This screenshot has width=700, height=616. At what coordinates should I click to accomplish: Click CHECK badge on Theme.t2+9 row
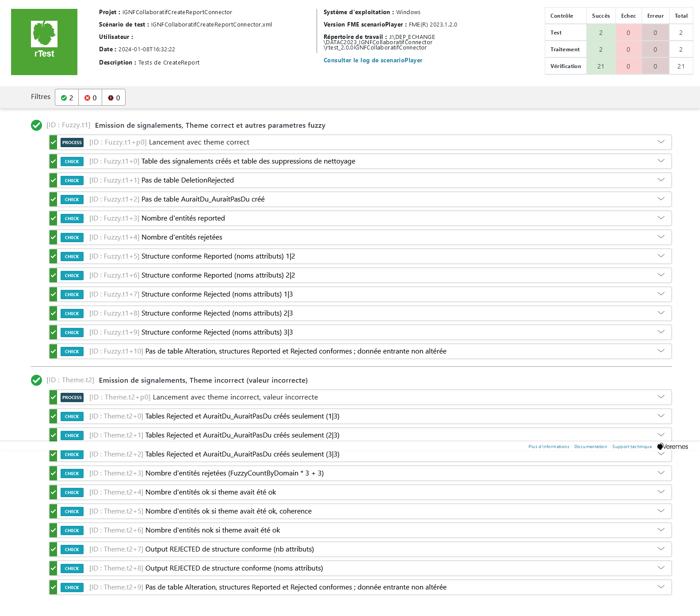point(72,587)
